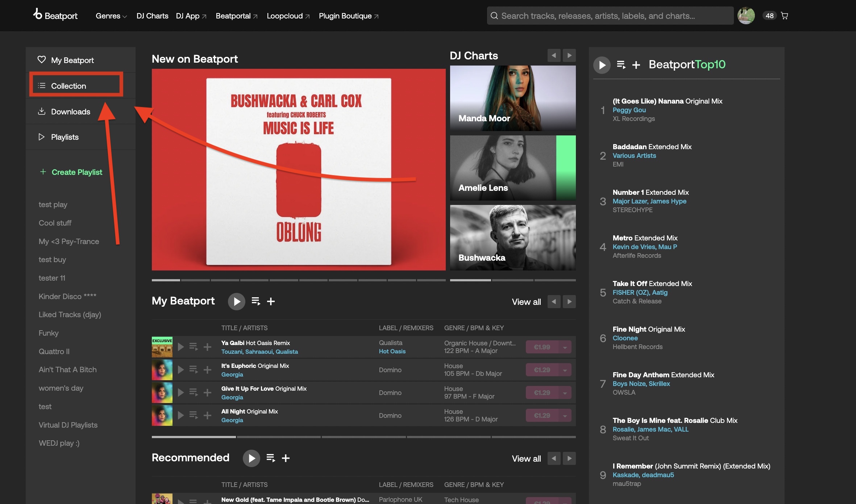
Task: Play Give It Up For Love
Action: coord(180,392)
